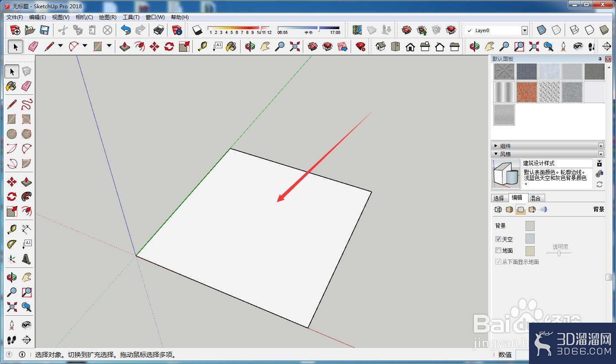
Task: Select the Freehand drawing tool
Action: [x=27, y=104]
